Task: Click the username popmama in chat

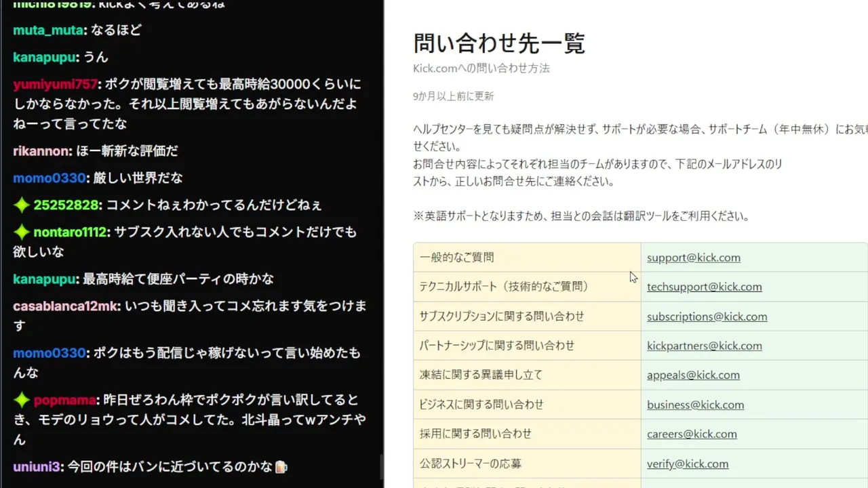Action: click(64, 400)
